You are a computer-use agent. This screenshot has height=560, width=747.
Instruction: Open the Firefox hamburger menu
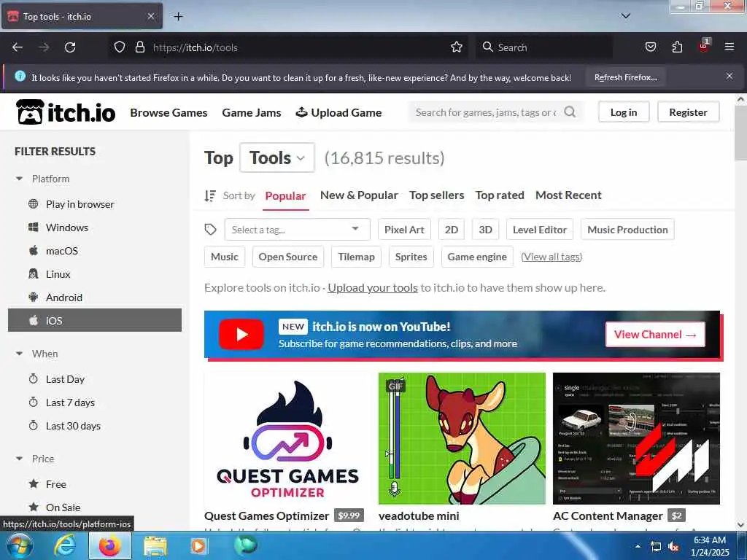[x=729, y=47]
